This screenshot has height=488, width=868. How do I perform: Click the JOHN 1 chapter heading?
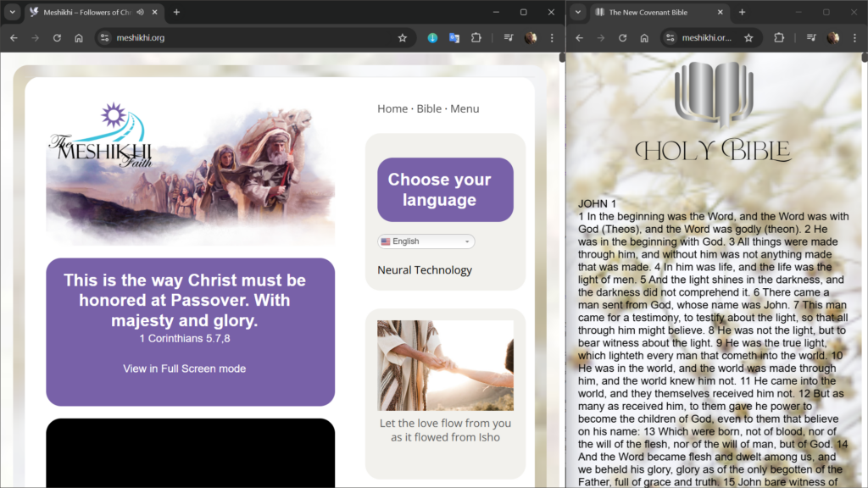click(597, 203)
